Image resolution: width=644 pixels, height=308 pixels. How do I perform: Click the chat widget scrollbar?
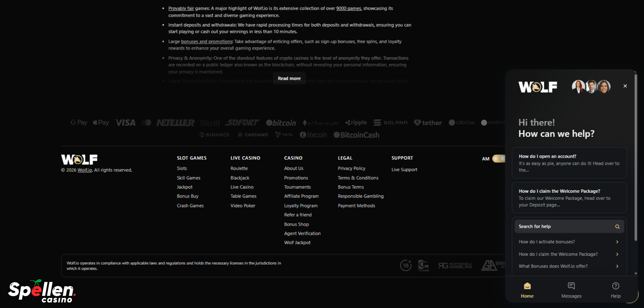(x=636, y=157)
